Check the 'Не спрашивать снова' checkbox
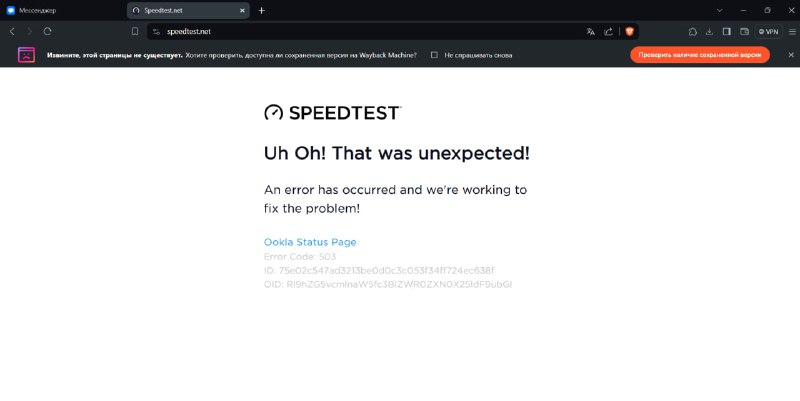Screen dimensions: 800x401 [434, 55]
